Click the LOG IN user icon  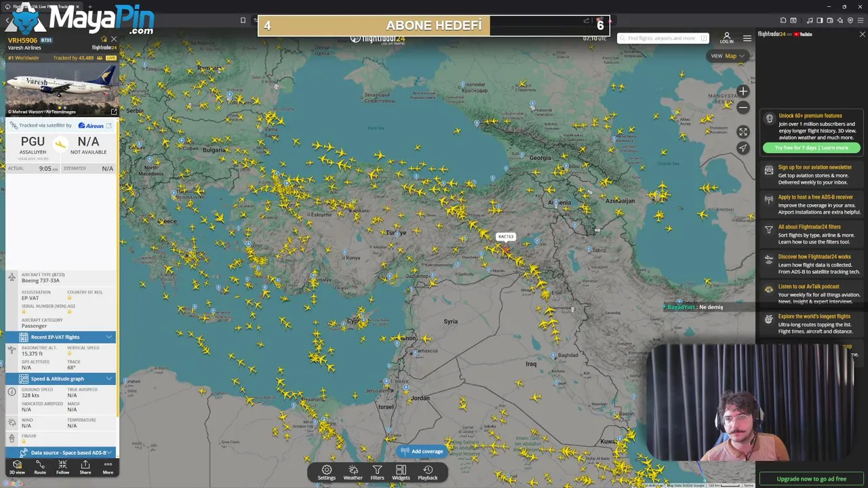point(727,37)
